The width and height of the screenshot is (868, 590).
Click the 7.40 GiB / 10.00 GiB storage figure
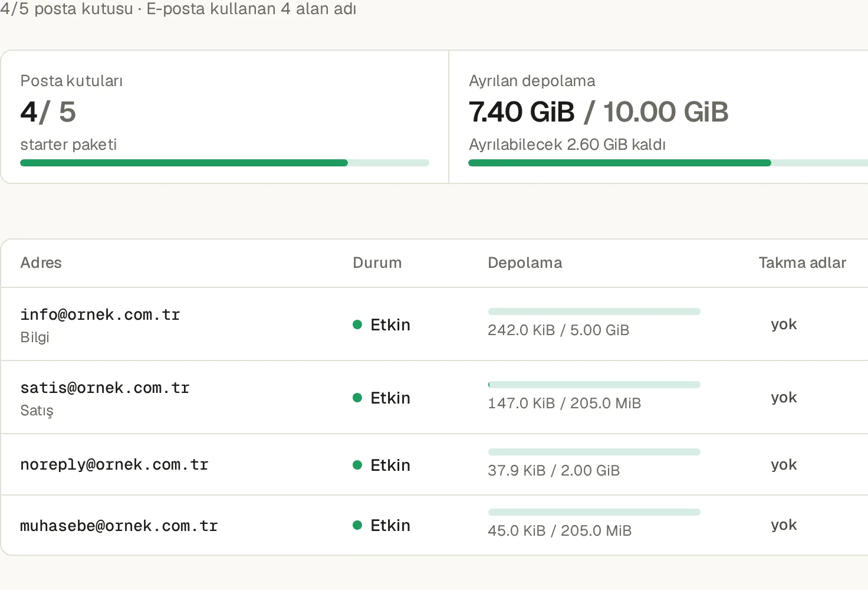coord(599,112)
